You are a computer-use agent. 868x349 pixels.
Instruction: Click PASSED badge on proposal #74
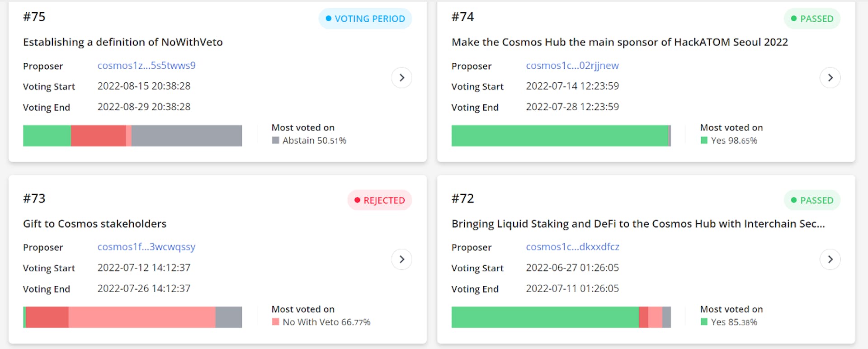(x=812, y=19)
